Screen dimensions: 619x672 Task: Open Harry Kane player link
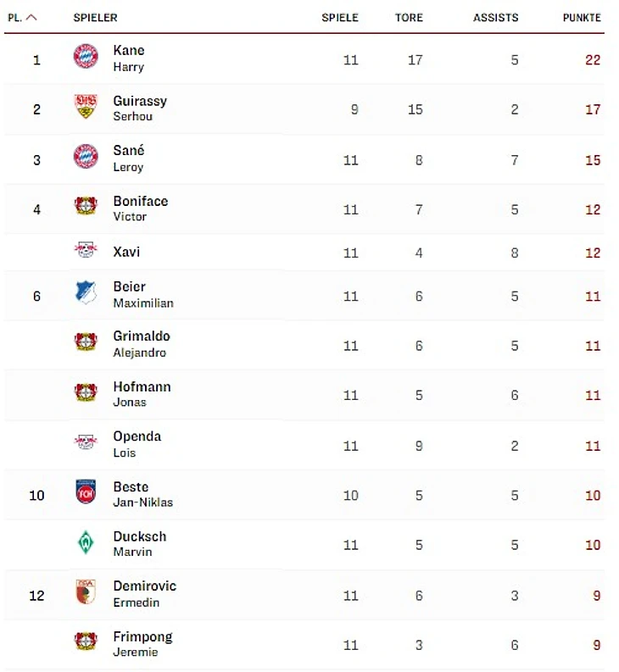tap(129, 58)
